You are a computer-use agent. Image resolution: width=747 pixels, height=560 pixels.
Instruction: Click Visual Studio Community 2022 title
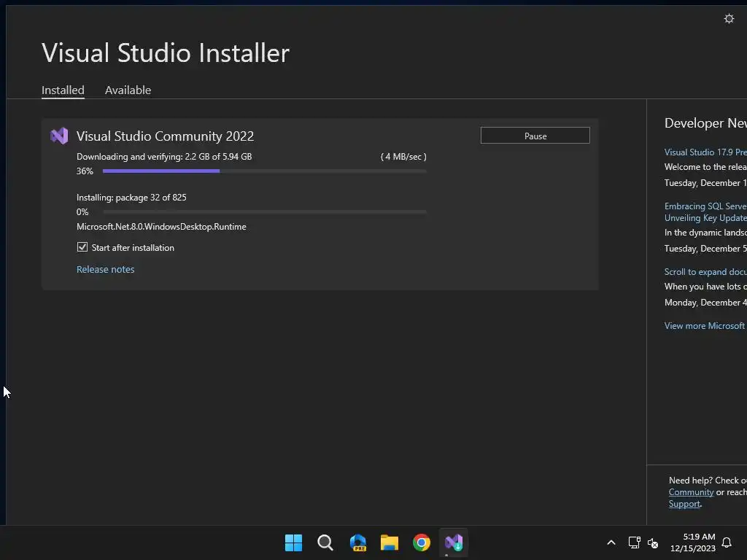pyautogui.click(x=165, y=136)
